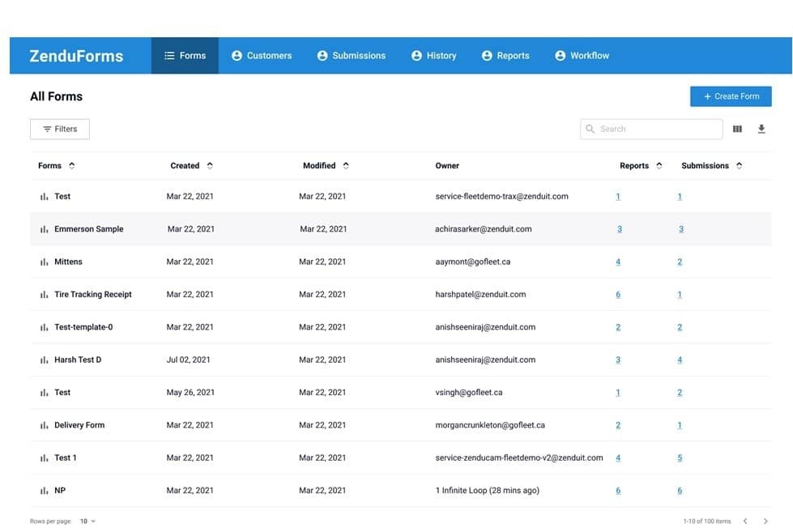Screen dimensions: 793x532
Task: Select the Tire Tracking Receipt form name
Action: click(93, 294)
